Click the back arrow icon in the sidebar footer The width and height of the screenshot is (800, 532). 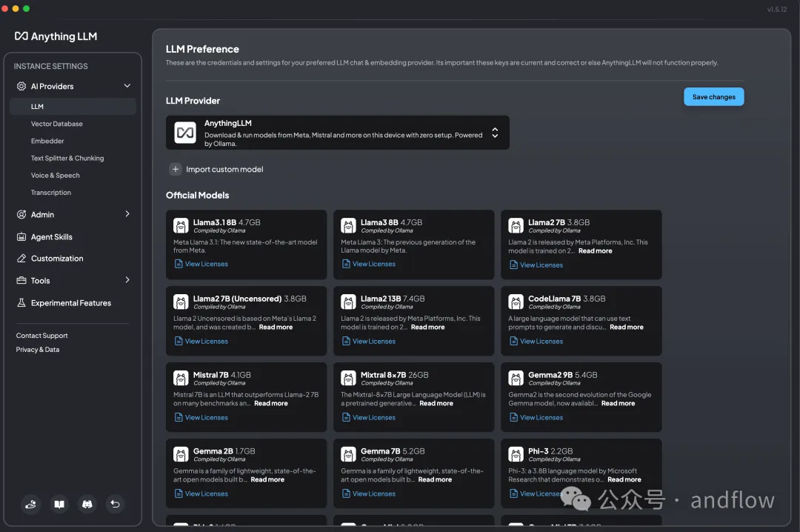point(116,505)
